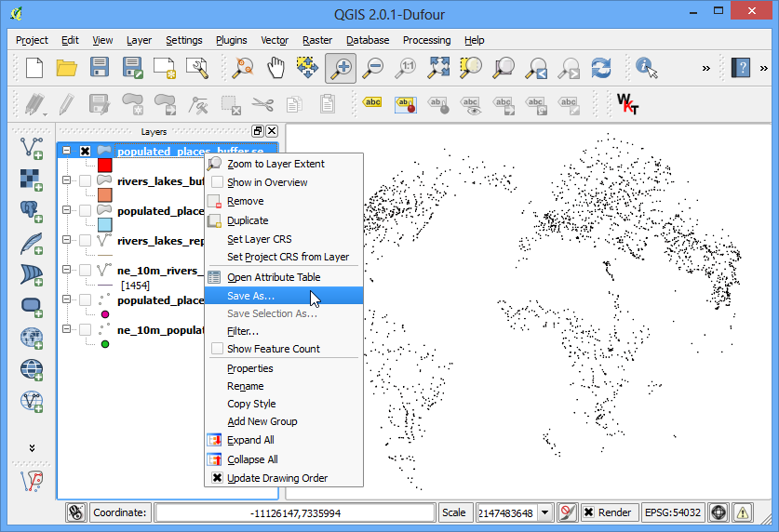Collapse the populated_places_buffer layer tree node

pos(67,150)
